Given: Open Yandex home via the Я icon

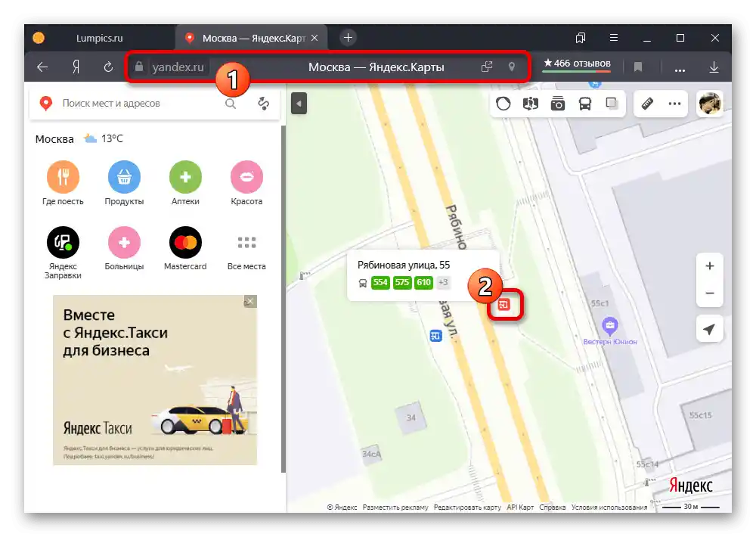Looking at the screenshot, I should tap(76, 67).
